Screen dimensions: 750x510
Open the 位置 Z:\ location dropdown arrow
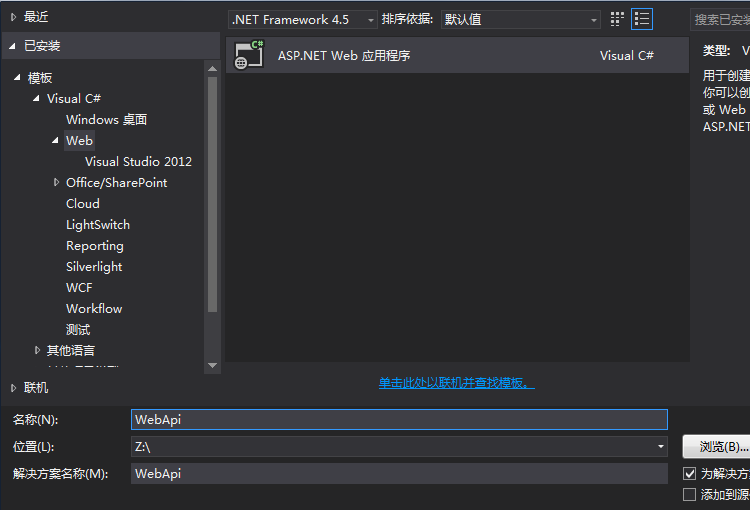pyautogui.click(x=661, y=446)
